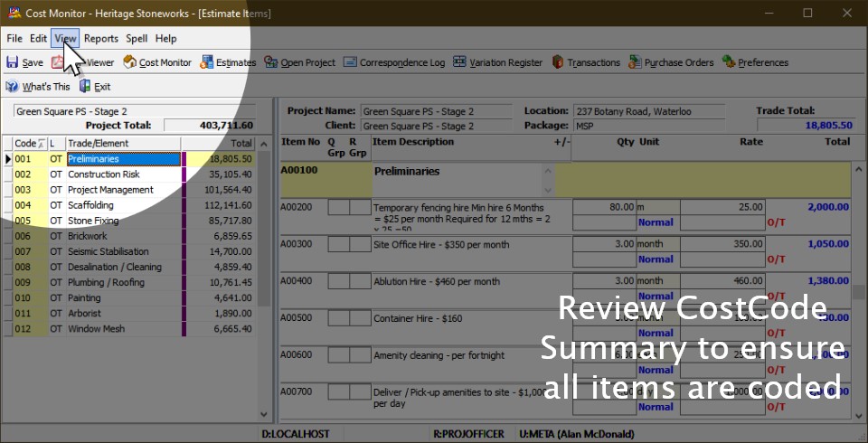Click the Qty field of item A00200
Image resolution: width=868 pixels, height=443 pixels.
point(605,207)
